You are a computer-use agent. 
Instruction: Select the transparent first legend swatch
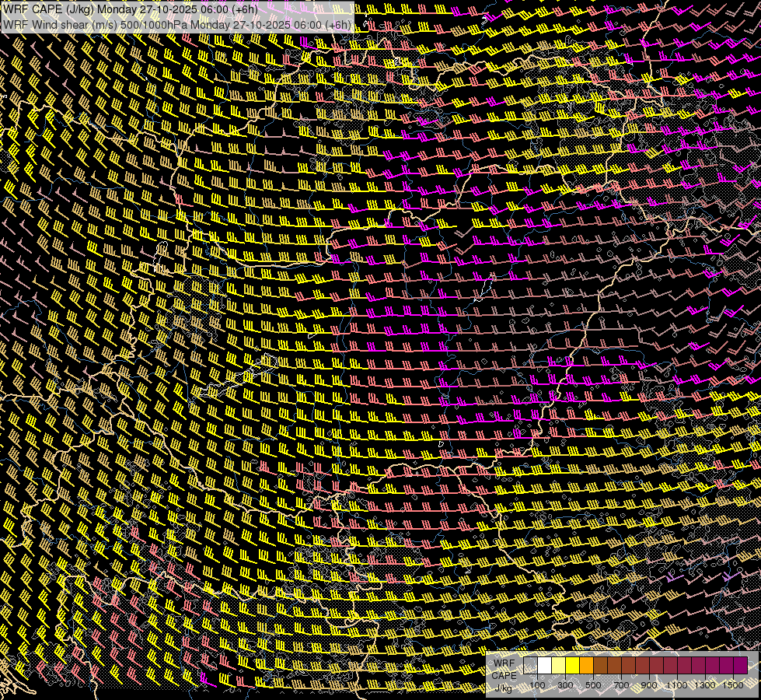click(530, 666)
